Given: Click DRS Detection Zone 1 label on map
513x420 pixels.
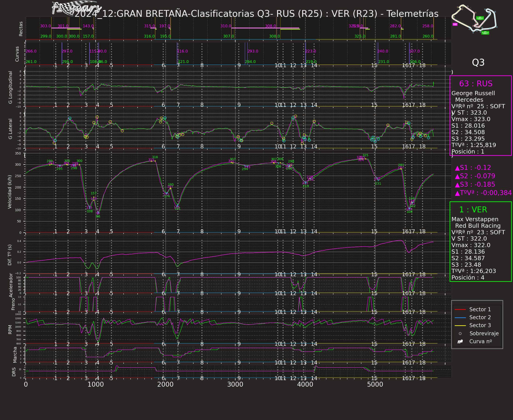Looking at the screenshot, I should 480,18.
